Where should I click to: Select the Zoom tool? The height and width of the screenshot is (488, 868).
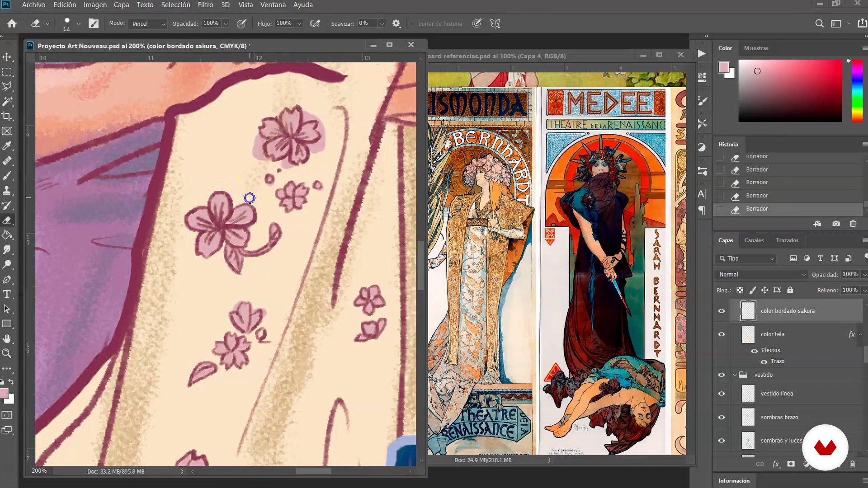(x=7, y=353)
